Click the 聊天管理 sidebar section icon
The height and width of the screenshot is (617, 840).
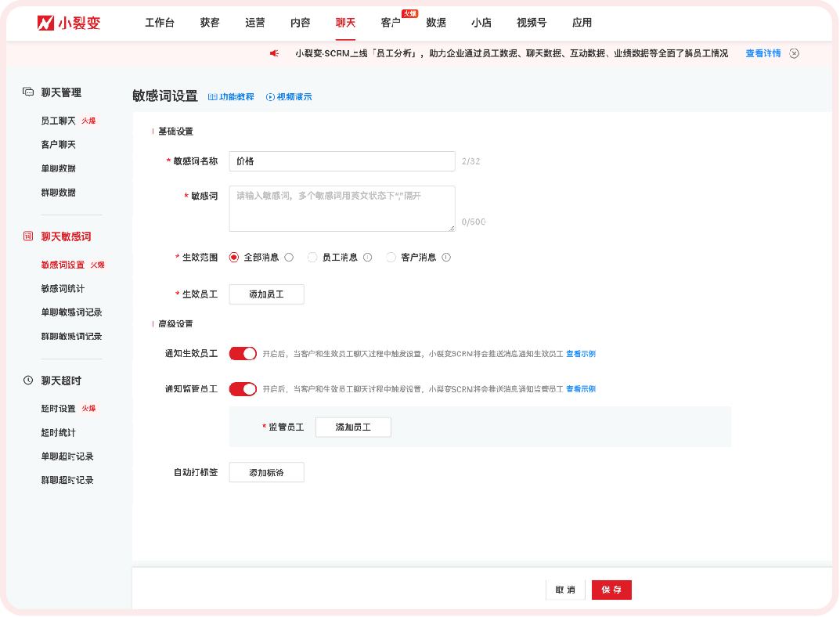(x=27, y=92)
